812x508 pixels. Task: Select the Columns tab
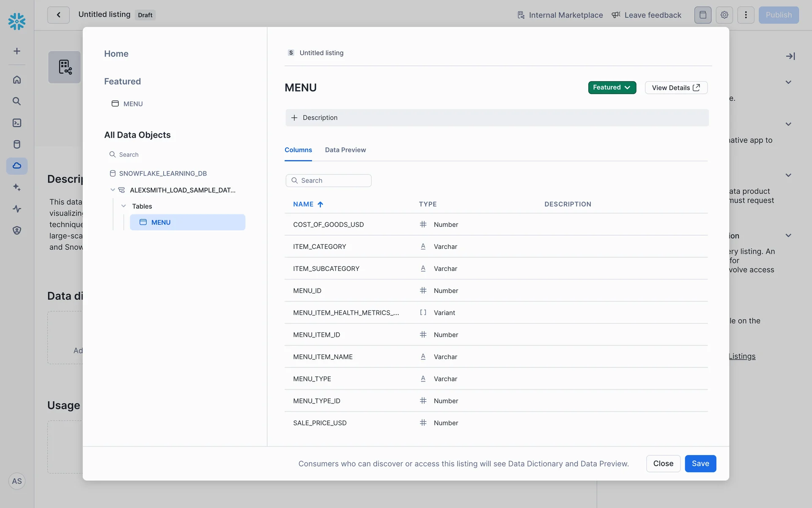[x=298, y=150]
